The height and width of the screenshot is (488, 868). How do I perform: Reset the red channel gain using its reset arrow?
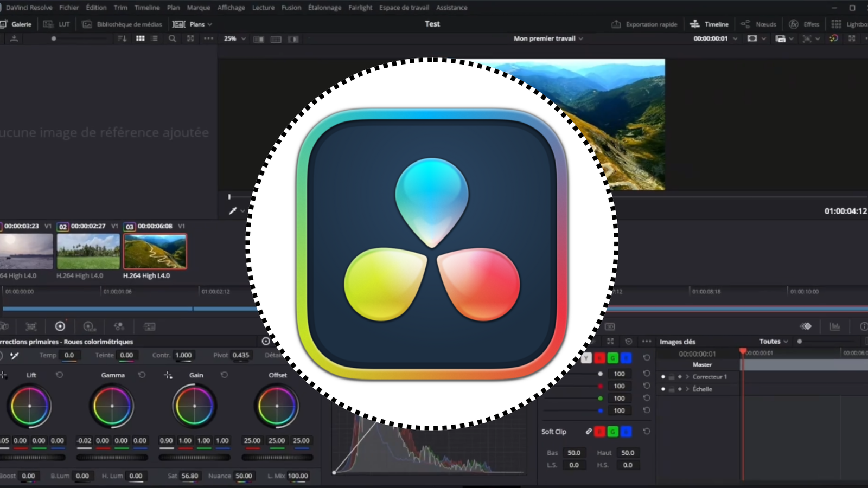coord(646,386)
